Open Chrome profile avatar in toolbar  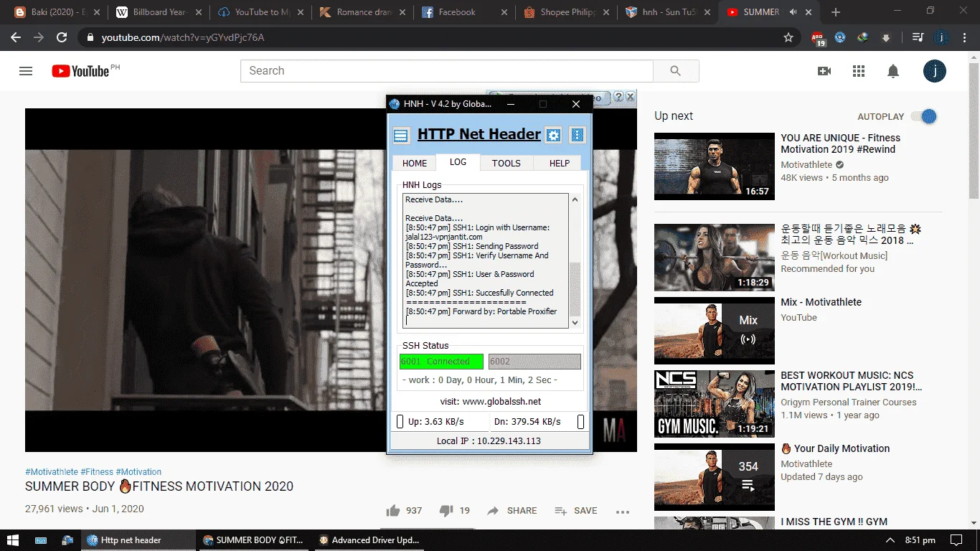click(941, 37)
